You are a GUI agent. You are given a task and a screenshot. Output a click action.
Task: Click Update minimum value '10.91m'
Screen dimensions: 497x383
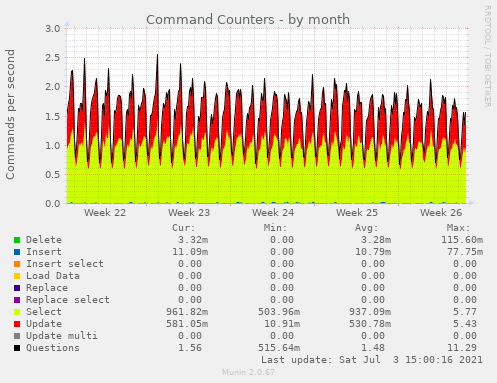(x=282, y=324)
